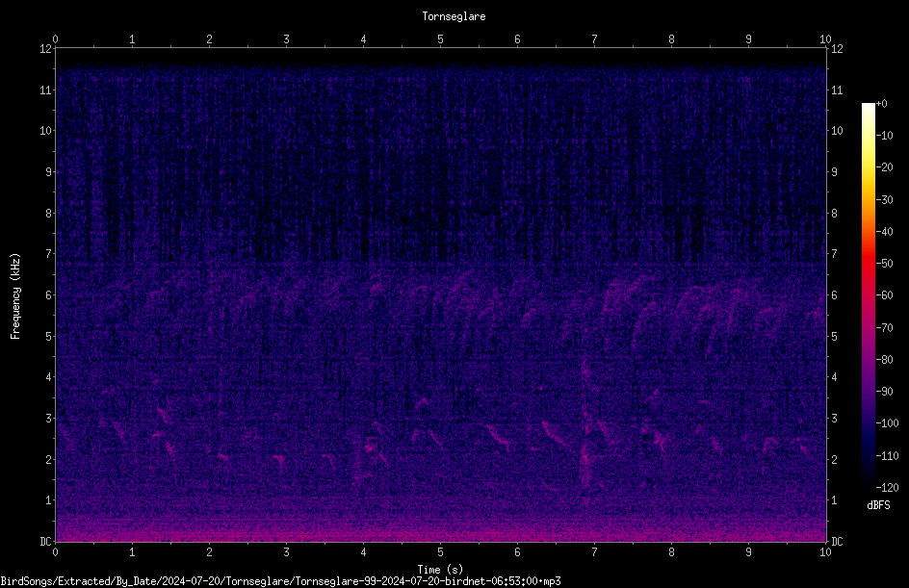Click the dBFS unit label
This screenshot has height=588, width=909.
point(878,505)
